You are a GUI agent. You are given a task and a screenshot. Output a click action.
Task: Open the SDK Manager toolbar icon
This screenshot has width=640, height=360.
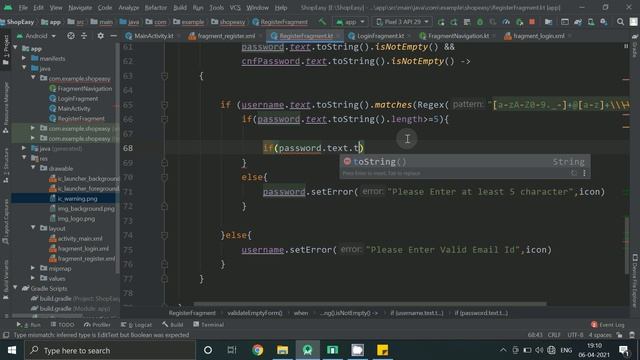point(604,22)
